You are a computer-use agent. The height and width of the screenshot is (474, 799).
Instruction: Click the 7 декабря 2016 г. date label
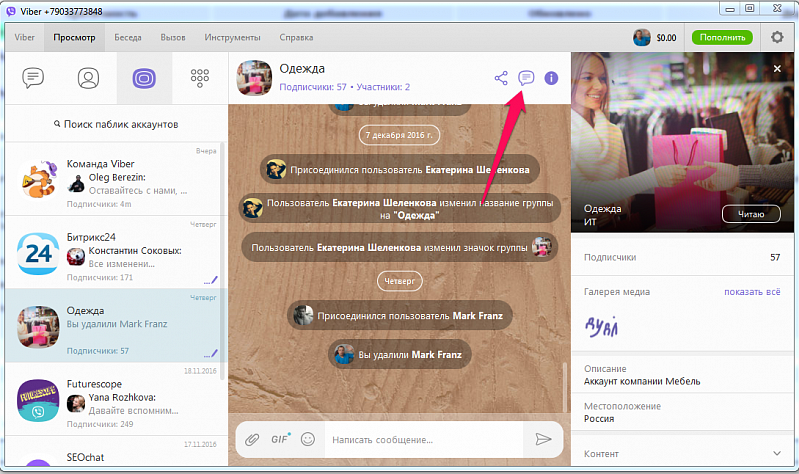click(399, 135)
